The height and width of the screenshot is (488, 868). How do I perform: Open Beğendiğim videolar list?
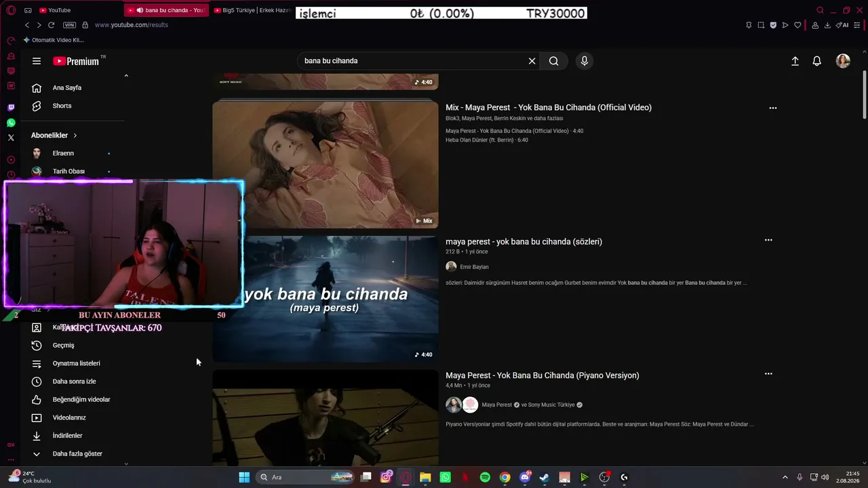pyautogui.click(x=73, y=399)
